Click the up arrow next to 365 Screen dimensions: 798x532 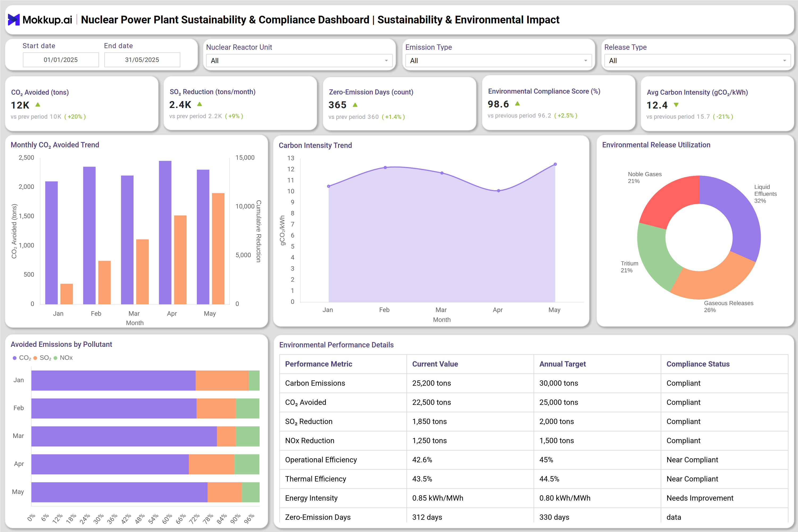pos(355,105)
